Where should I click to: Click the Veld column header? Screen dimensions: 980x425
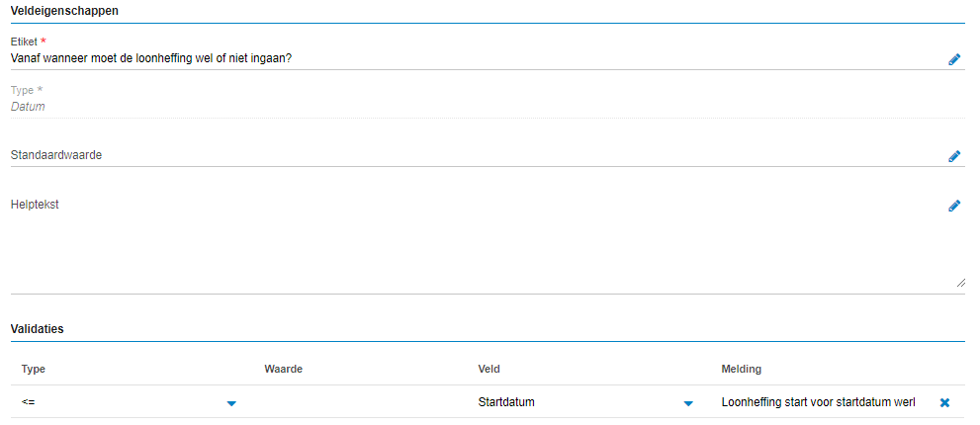coord(489,369)
